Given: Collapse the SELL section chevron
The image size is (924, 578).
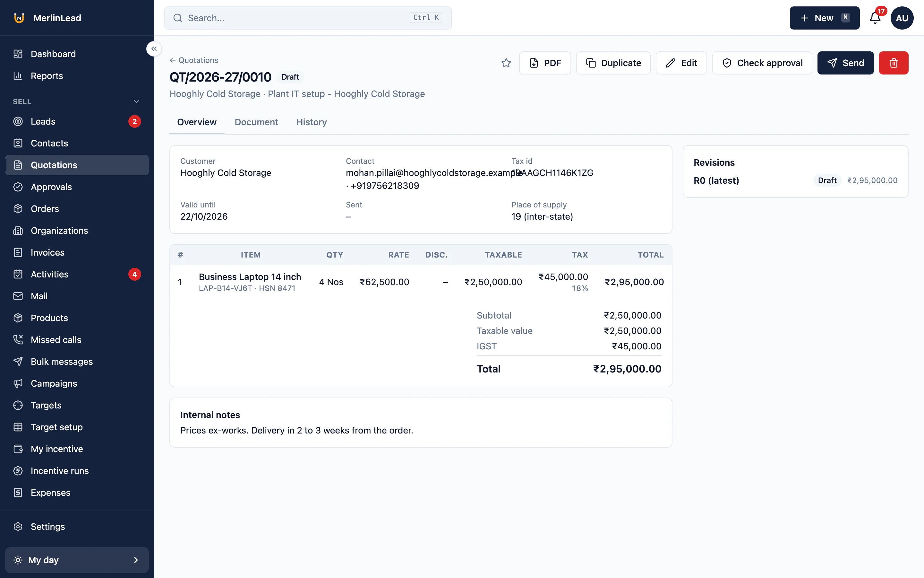Looking at the screenshot, I should 137,101.
